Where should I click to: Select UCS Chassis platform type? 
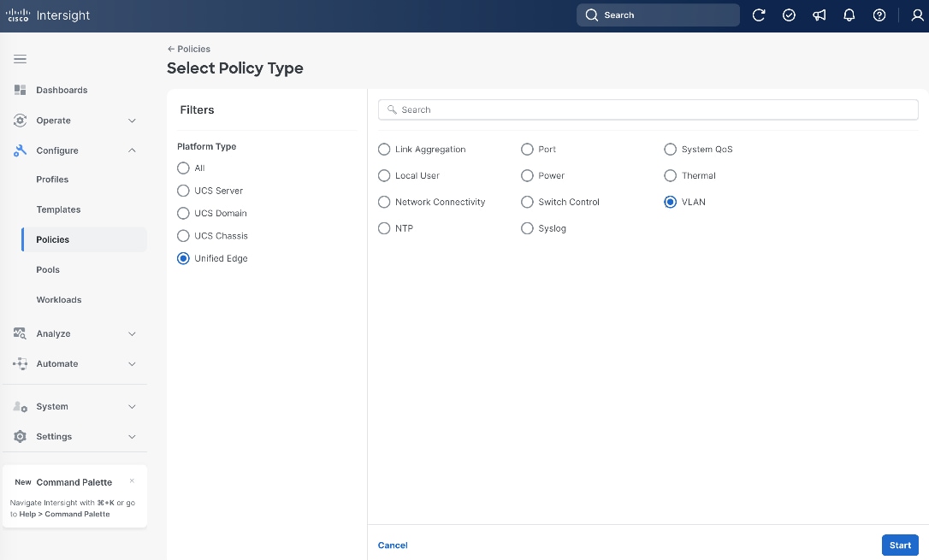point(183,236)
